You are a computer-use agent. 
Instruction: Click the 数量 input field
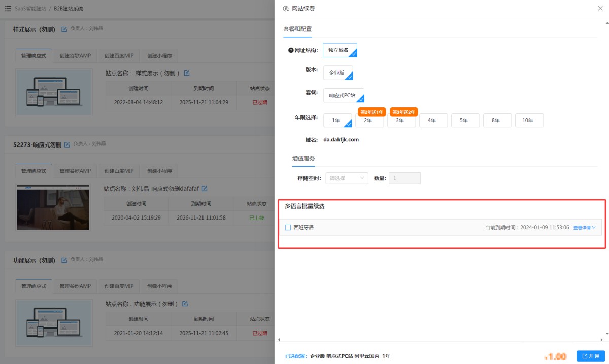(404, 178)
